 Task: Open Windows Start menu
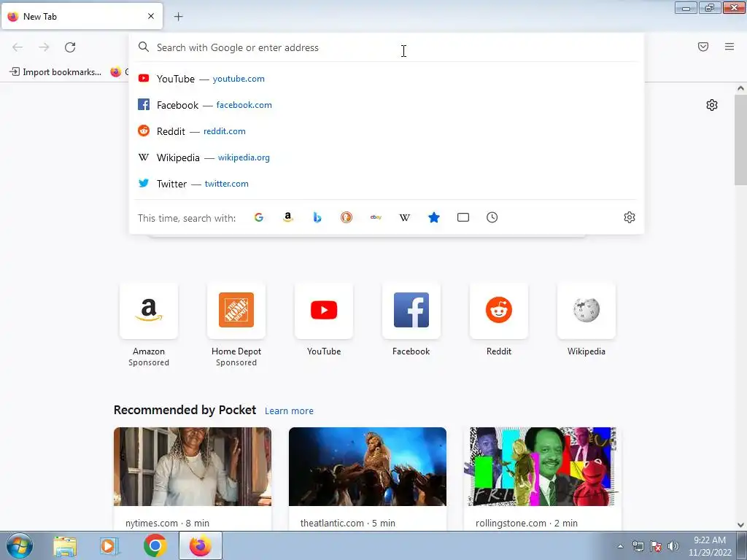pos(20,545)
